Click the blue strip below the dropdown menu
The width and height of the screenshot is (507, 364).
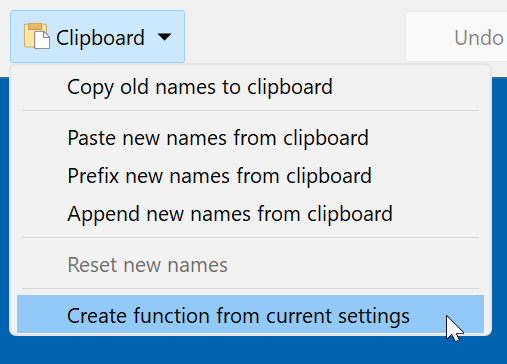pos(253,350)
